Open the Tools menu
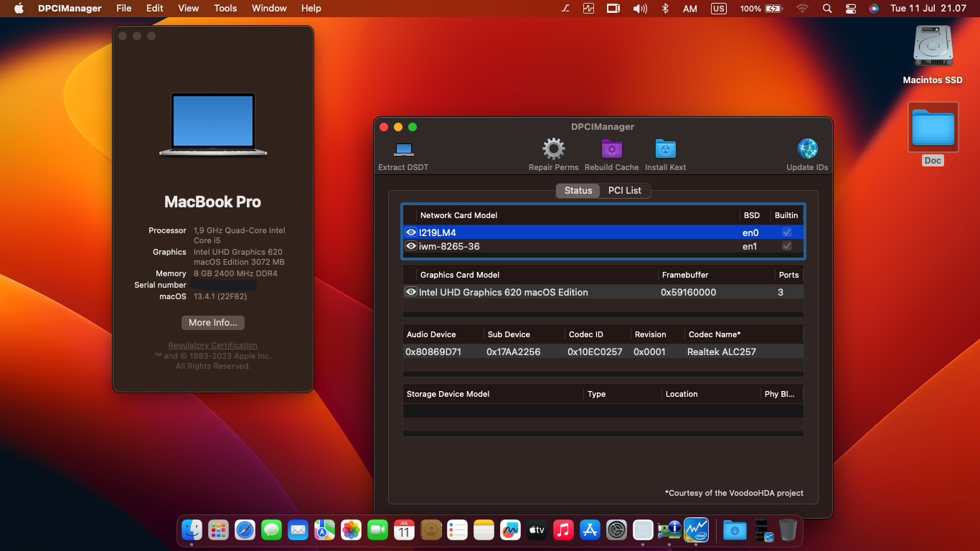Image resolution: width=980 pixels, height=551 pixels. click(x=225, y=9)
